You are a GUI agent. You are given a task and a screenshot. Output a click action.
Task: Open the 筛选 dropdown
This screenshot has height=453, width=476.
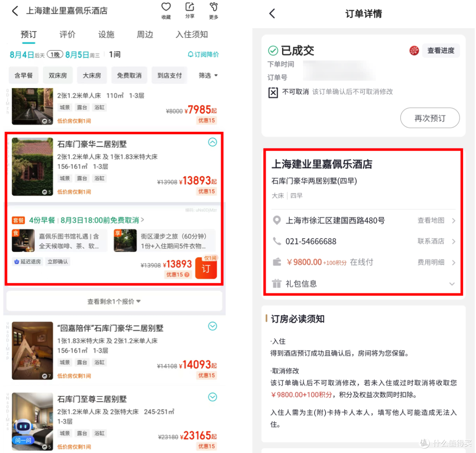pos(208,75)
